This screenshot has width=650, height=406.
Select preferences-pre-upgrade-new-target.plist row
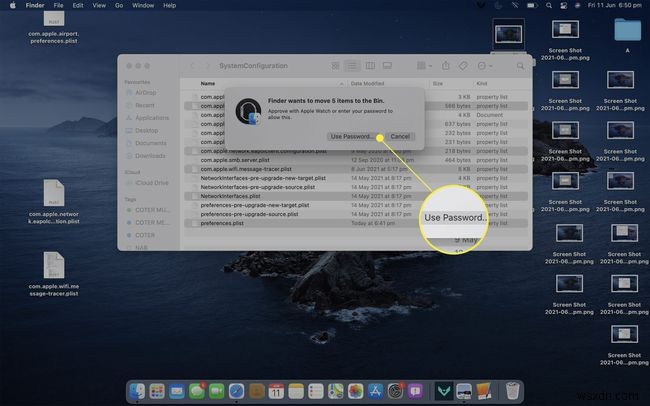pyautogui.click(x=356, y=205)
